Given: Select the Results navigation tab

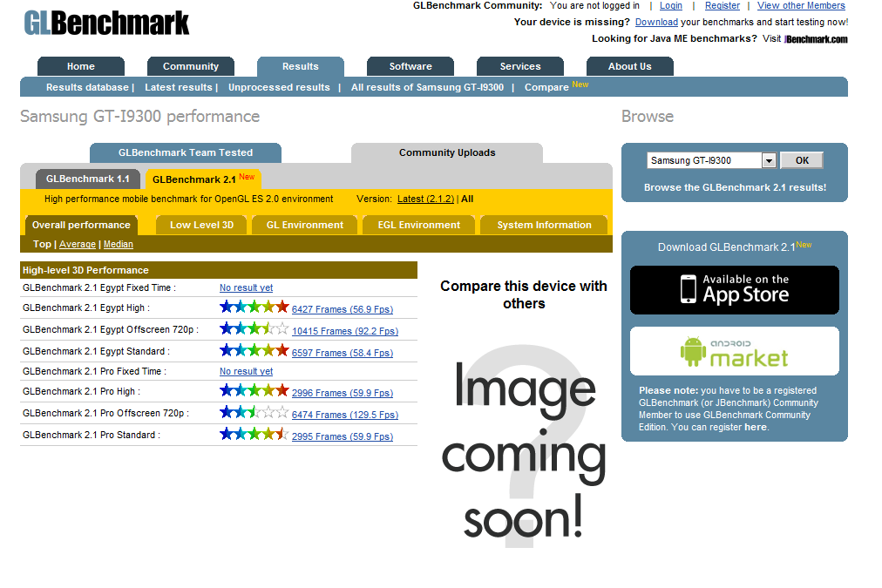Looking at the screenshot, I should pyautogui.click(x=301, y=66).
